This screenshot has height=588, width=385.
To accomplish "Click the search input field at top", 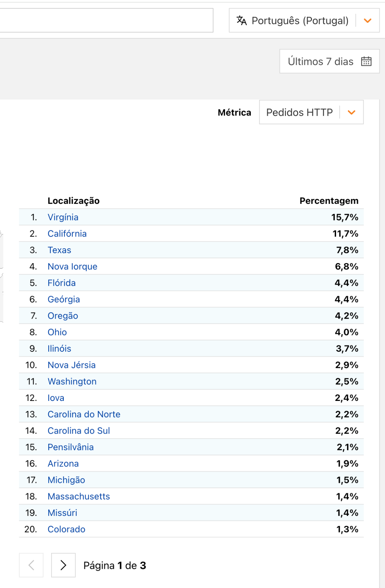I will (x=106, y=20).
